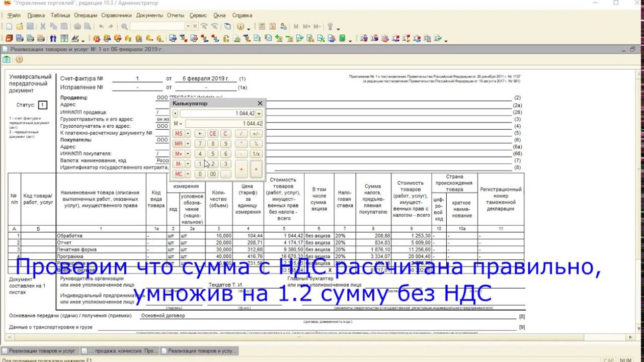Viewport: 644px width, 362px height.
Task: Open the tools icon dropdown arrow
Action: point(338,29)
